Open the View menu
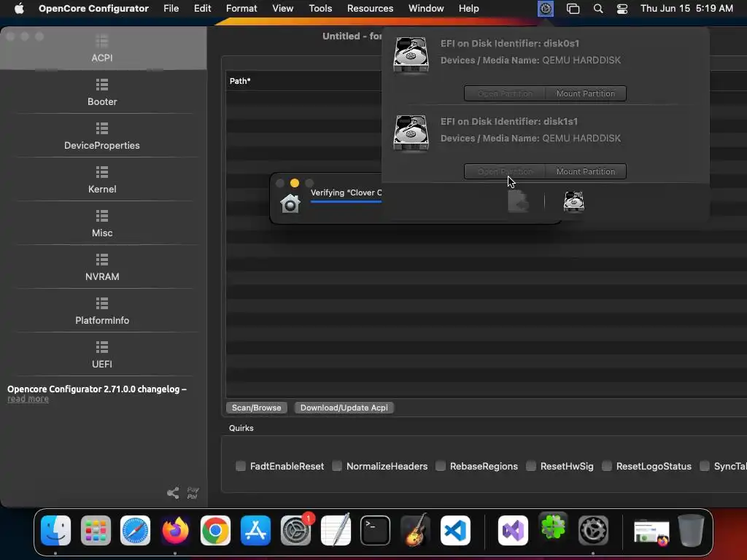This screenshot has width=747, height=560. (282, 9)
